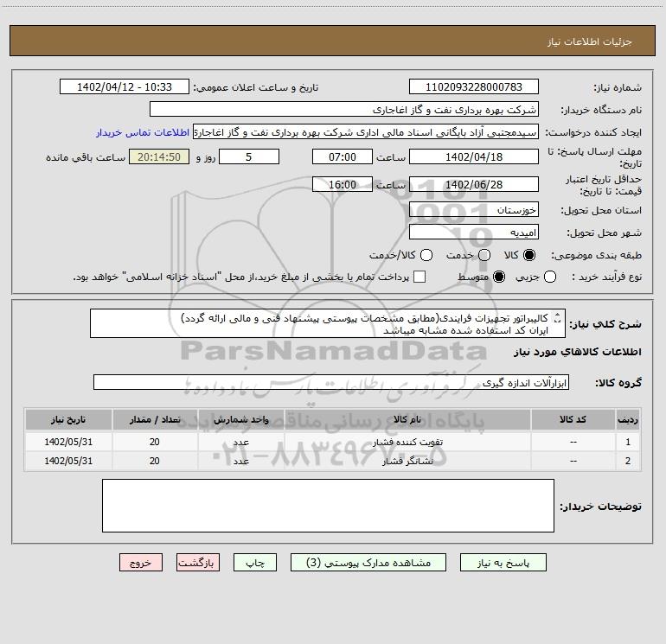Click the need number field 1102093228000783
666x644 pixels.
(x=474, y=86)
